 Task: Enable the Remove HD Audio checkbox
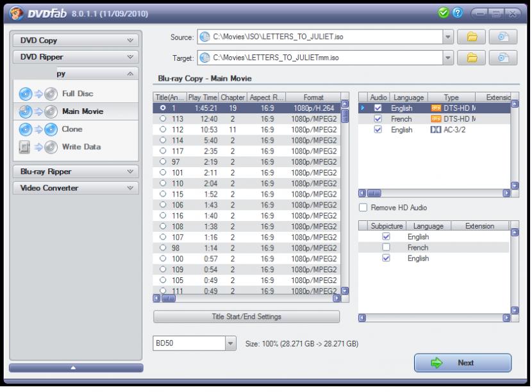click(363, 208)
